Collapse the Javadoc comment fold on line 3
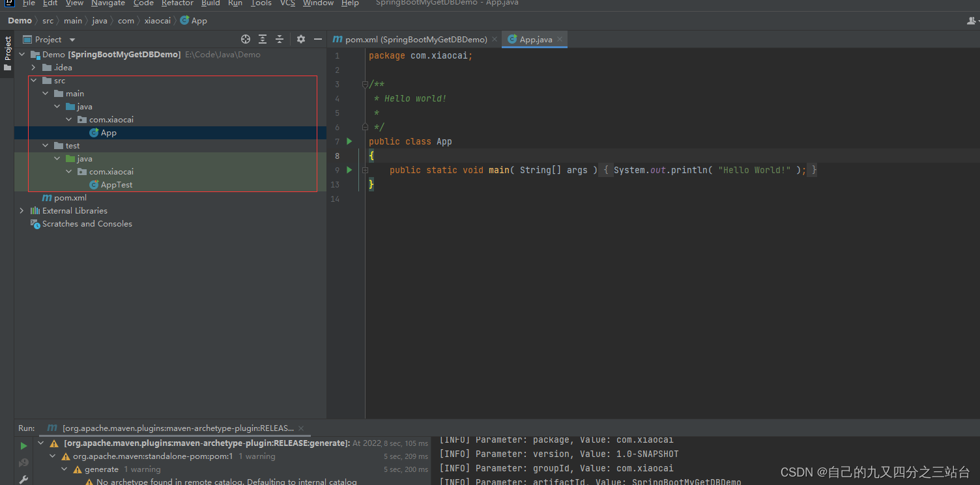The width and height of the screenshot is (980, 485). [365, 84]
